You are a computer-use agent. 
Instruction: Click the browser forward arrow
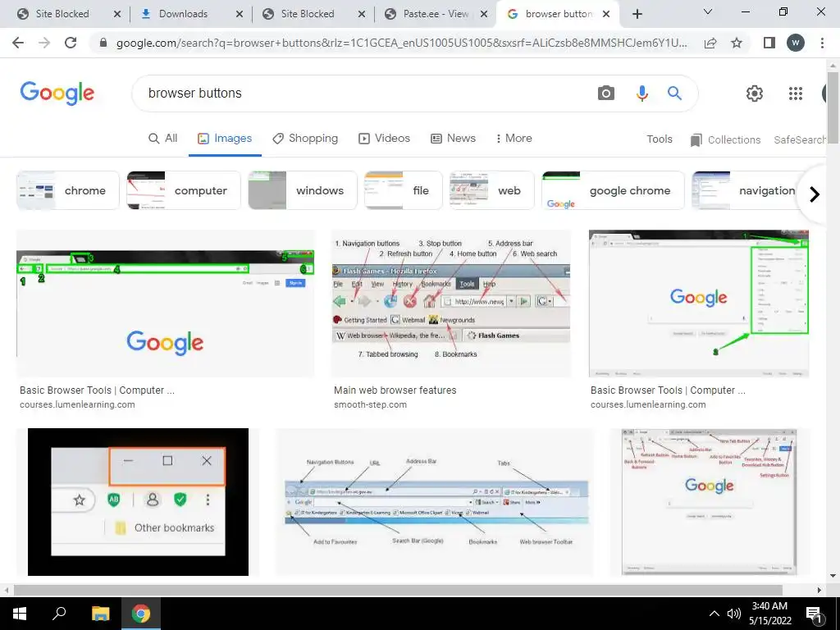pos(44,43)
